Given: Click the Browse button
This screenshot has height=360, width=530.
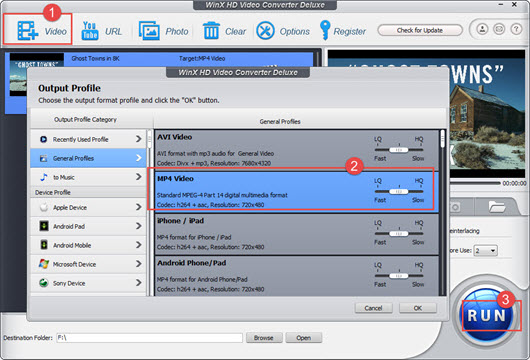Looking at the screenshot, I should [x=264, y=337].
